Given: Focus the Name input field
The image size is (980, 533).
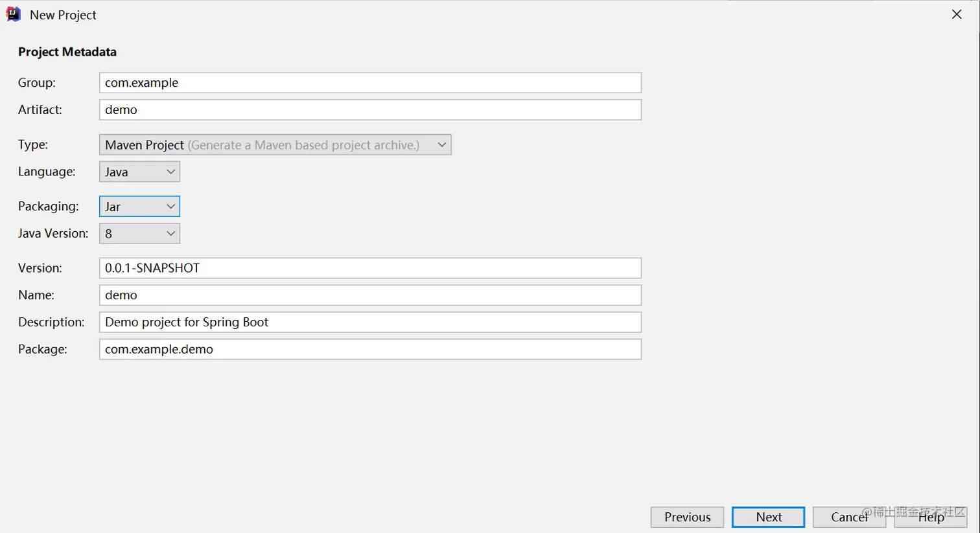Looking at the screenshot, I should 370,295.
